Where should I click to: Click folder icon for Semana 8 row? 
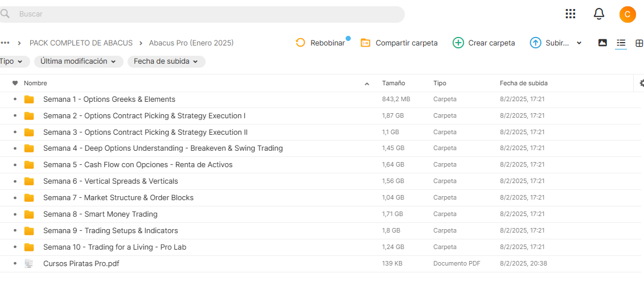point(28,214)
